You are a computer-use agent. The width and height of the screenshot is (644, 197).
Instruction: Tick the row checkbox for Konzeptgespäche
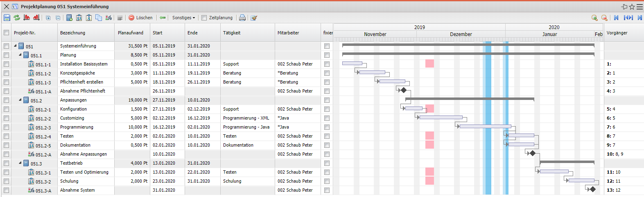pos(6,73)
